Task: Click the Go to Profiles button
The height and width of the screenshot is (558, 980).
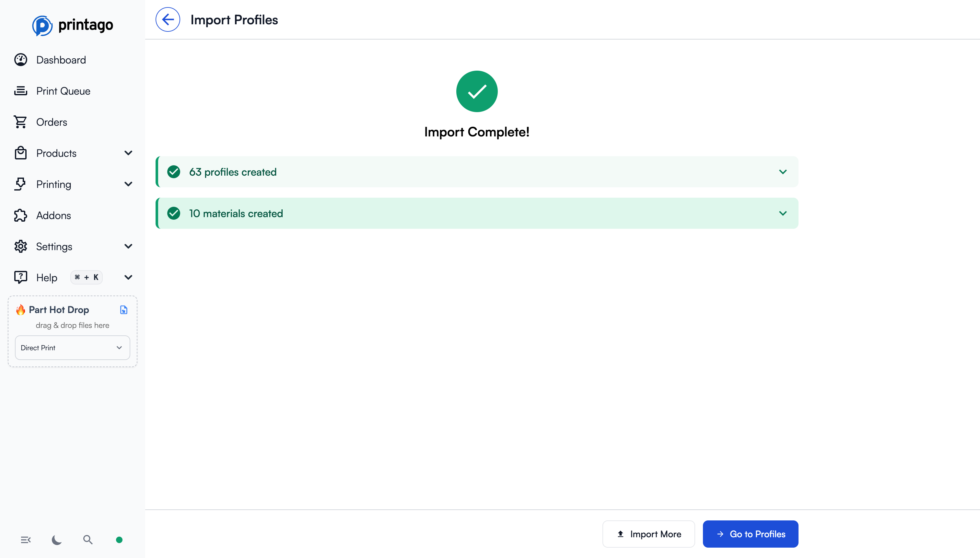Action: (x=750, y=534)
